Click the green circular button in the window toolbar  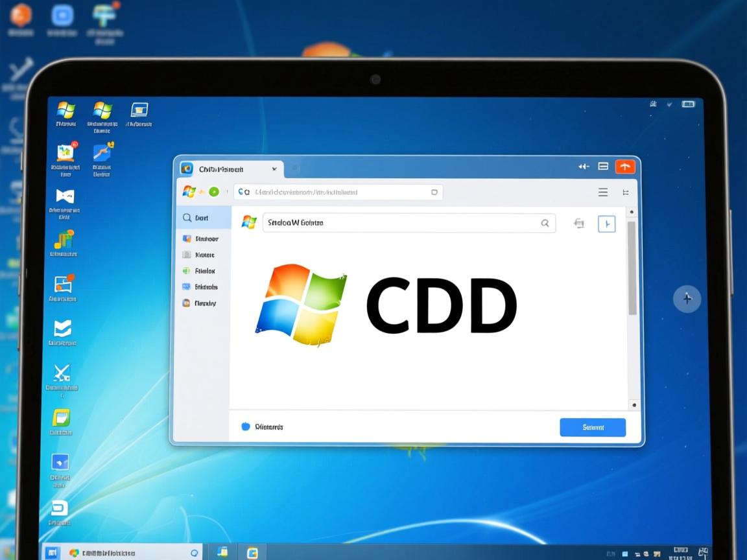point(213,192)
